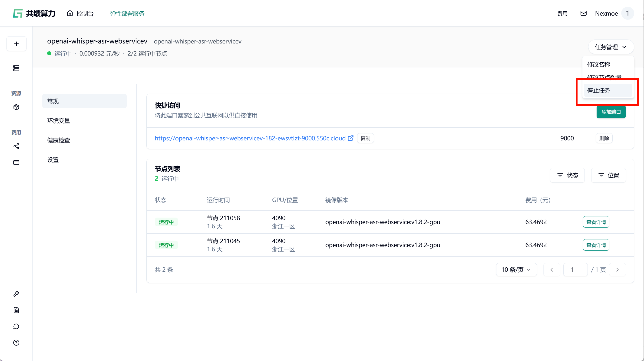Viewport: 644px width, 361px height.
Task: Open the chat bubble feedback icon
Action: [x=16, y=327]
